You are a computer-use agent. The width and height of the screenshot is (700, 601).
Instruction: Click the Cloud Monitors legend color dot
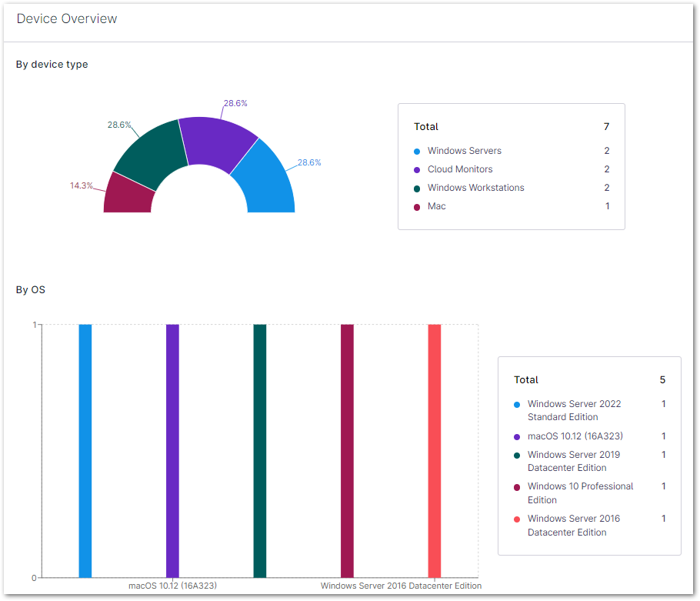[417, 170]
